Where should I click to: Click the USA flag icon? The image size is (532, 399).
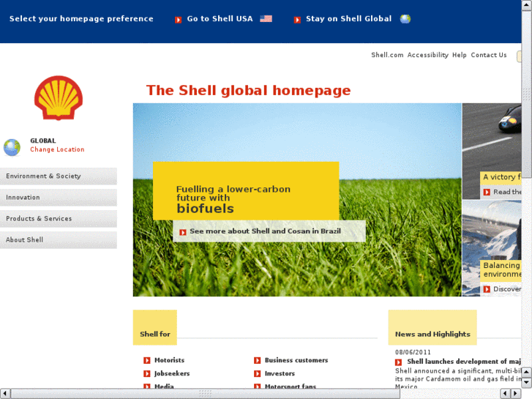(x=266, y=19)
